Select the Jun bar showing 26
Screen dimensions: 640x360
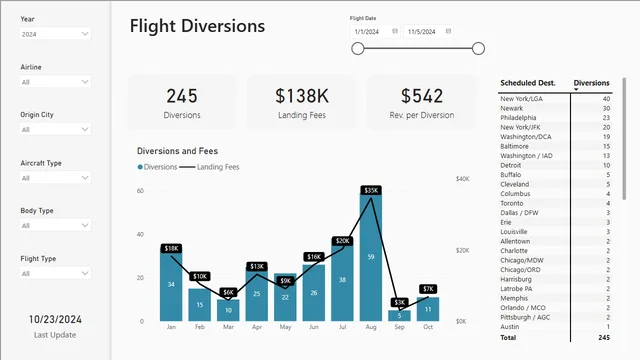pos(314,293)
